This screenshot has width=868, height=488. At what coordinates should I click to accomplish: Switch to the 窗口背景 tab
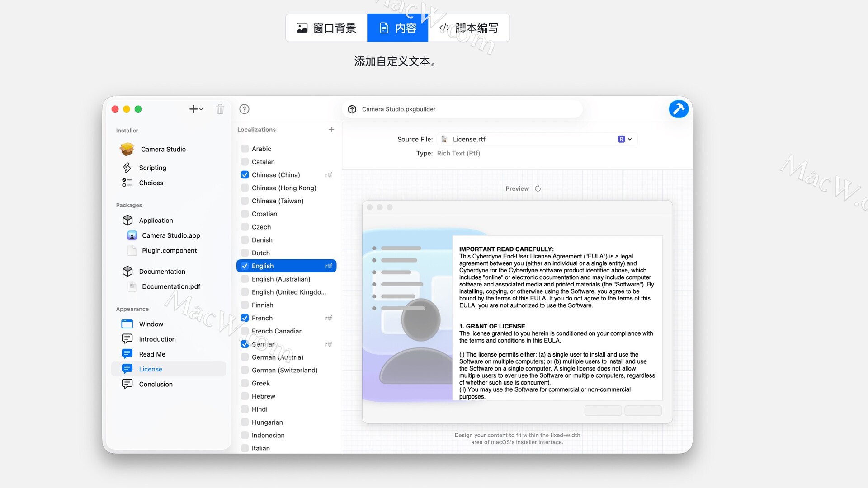(x=326, y=28)
